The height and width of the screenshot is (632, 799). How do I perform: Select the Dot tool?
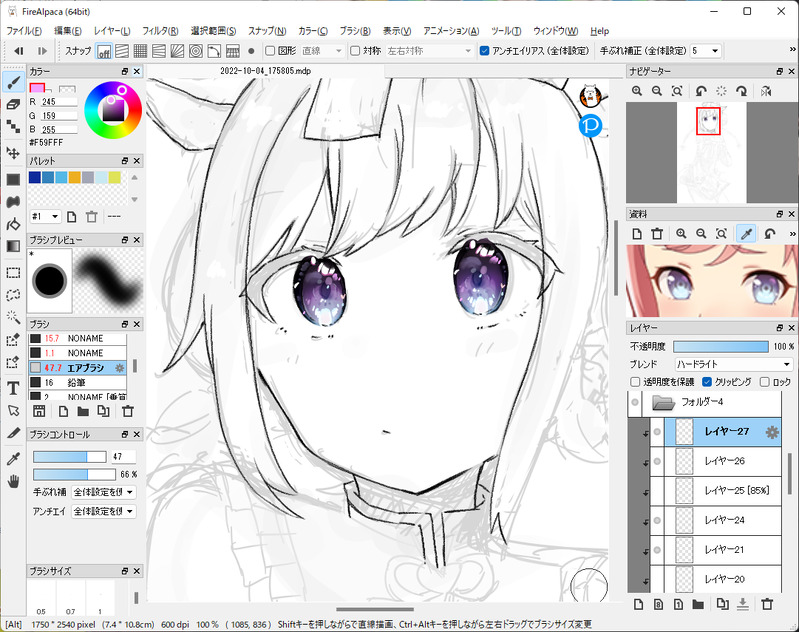click(x=14, y=126)
